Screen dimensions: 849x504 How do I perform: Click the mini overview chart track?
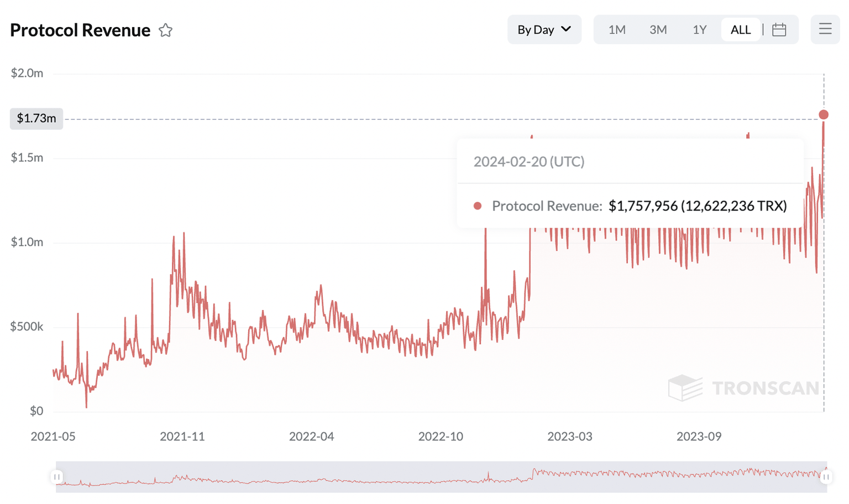pyautogui.click(x=387, y=476)
